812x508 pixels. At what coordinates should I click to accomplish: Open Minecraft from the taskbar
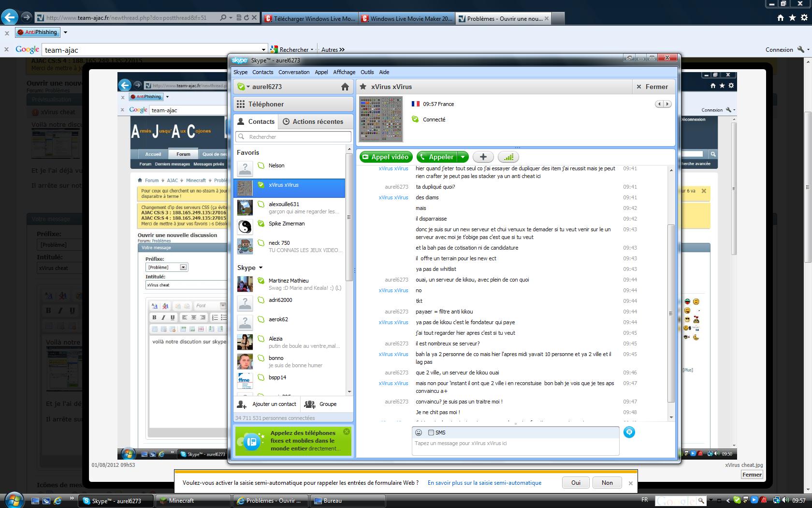(193, 501)
